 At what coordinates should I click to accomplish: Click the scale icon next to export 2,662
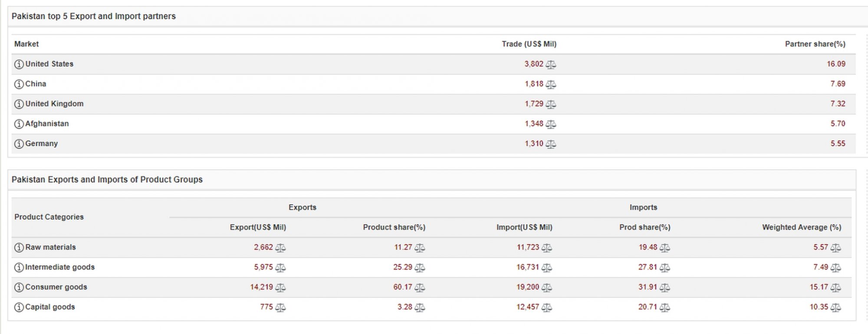tap(280, 248)
